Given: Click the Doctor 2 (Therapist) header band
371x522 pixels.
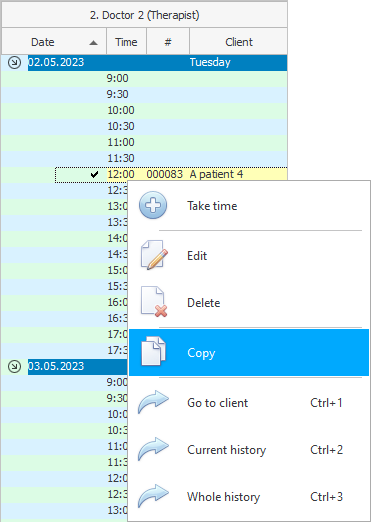Looking at the screenshot, I should click(144, 15).
